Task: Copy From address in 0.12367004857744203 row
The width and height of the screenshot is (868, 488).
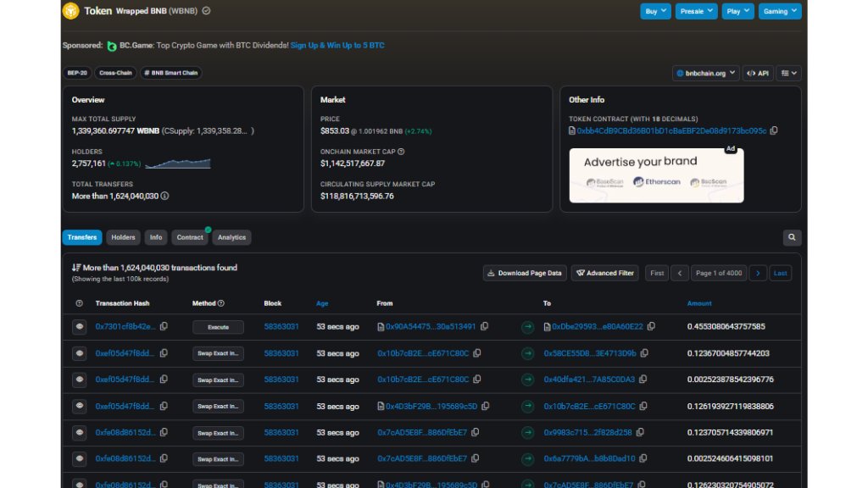Action: [477, 353]
